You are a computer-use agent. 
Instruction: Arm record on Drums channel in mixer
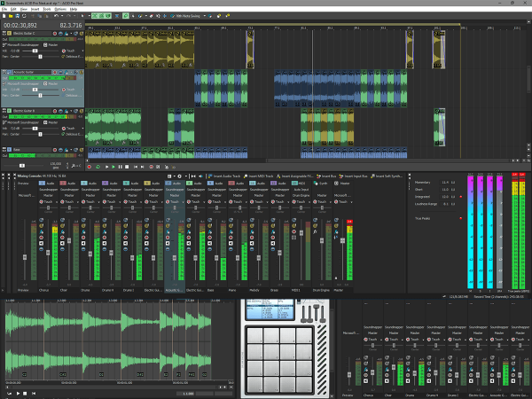coord(83,238)
